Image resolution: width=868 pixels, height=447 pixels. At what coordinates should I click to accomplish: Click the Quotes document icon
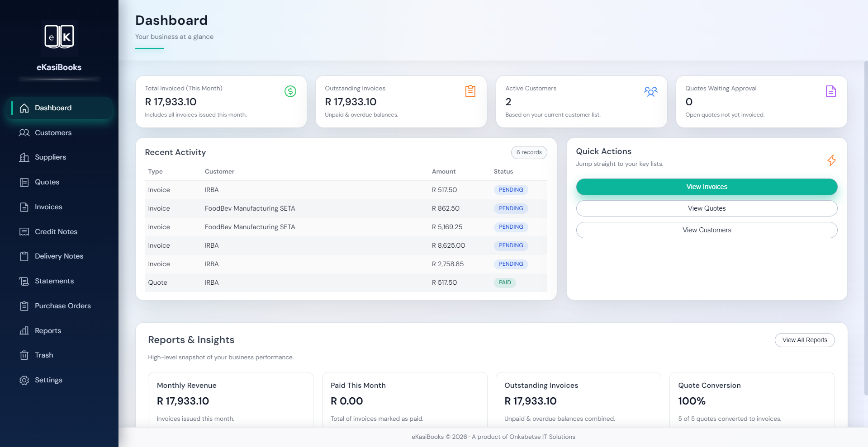(24, 182)
